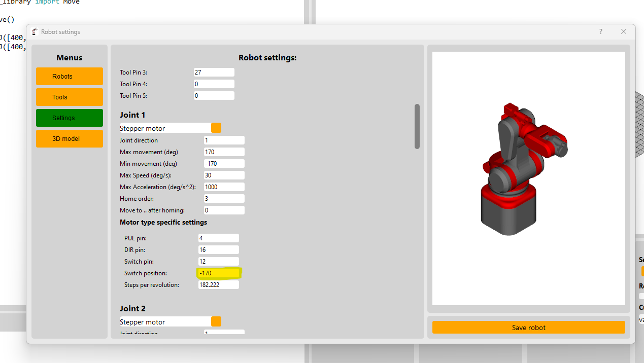This screenshot has width=644, height=363.
Task: Click the orange square beside Joint 2 Stepper motor
Action: click(x=216, y=321)
